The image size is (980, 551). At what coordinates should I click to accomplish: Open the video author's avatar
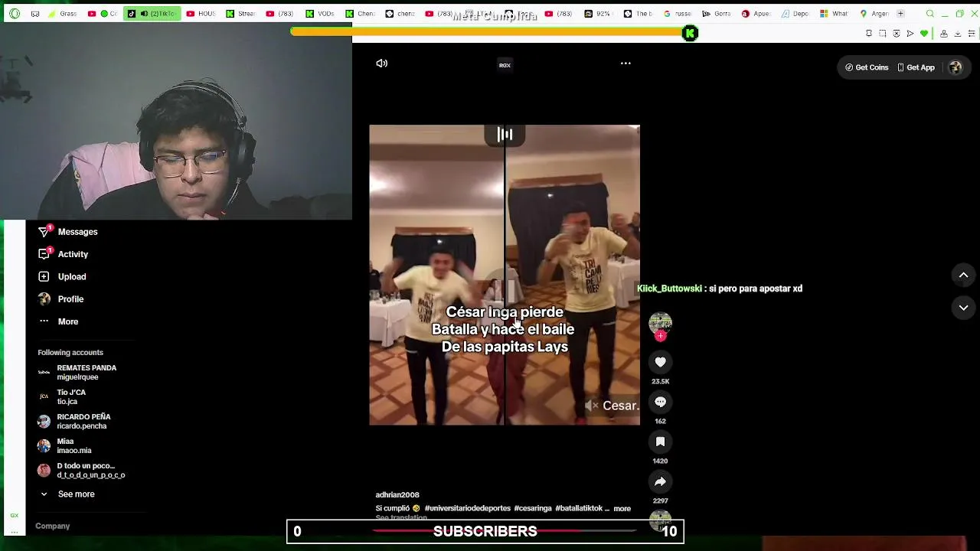click(660, 323)
